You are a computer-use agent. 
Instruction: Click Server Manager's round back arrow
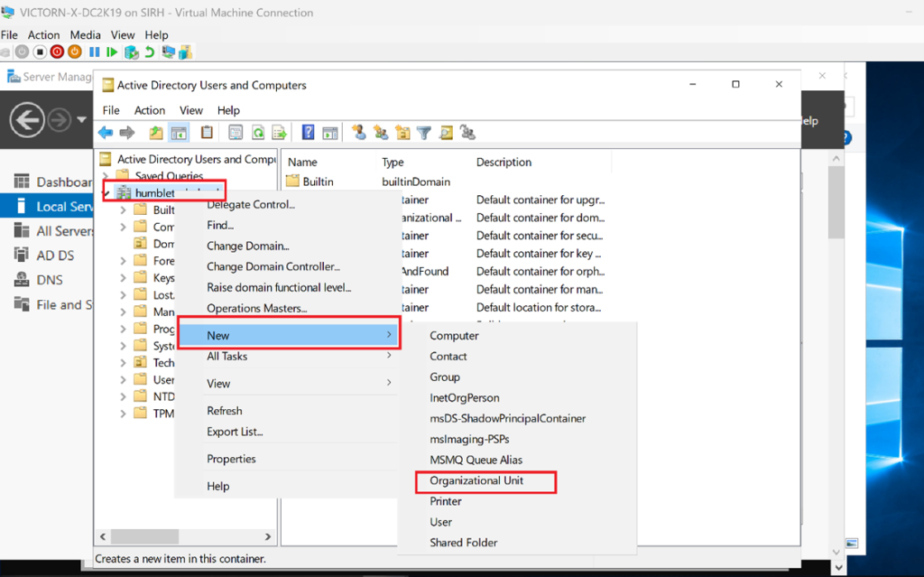click(27, 120)
